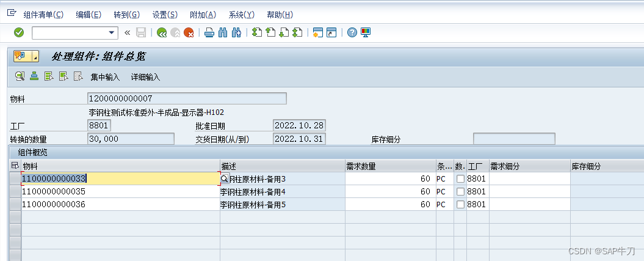Click the Print icon
644x261 pixels.
point(209,32)
